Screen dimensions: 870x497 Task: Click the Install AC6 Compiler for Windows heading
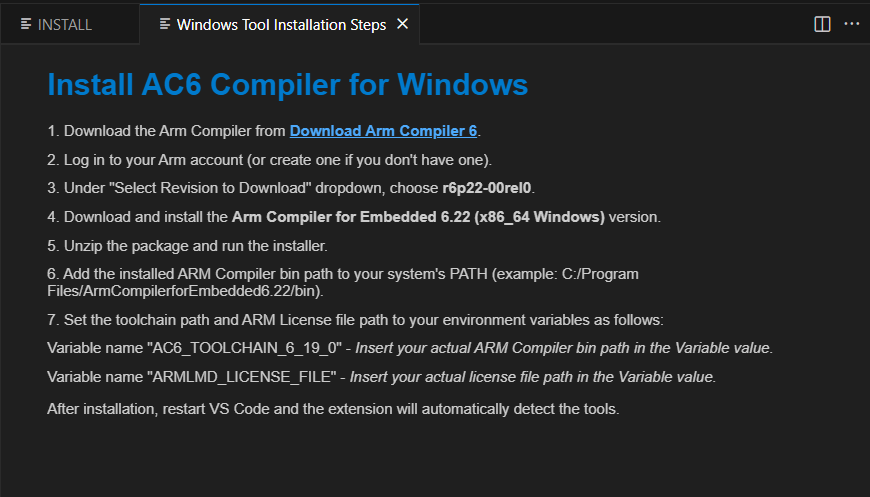click(x=287, y=85)
